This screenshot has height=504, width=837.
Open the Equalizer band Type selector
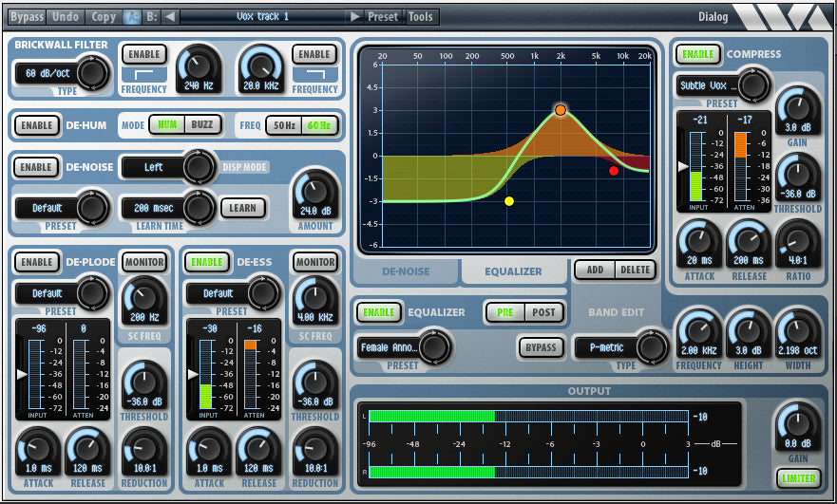click(620, 347)
